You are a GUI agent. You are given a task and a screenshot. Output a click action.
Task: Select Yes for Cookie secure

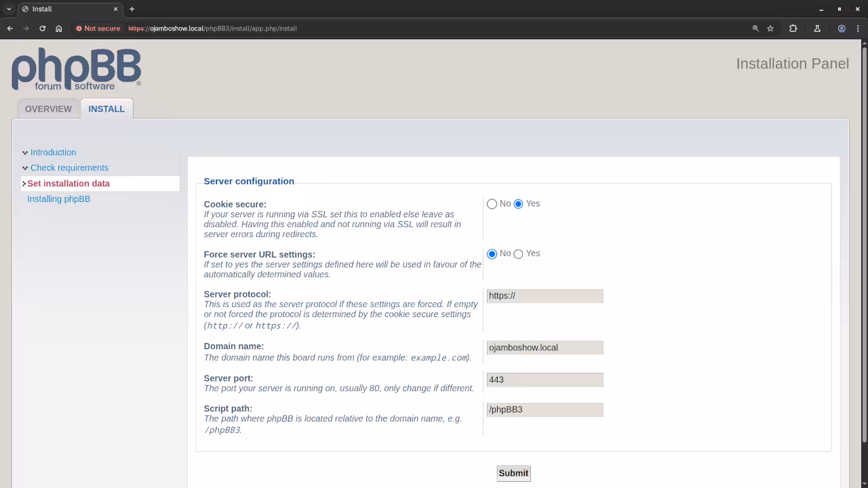tap(519, 204)
